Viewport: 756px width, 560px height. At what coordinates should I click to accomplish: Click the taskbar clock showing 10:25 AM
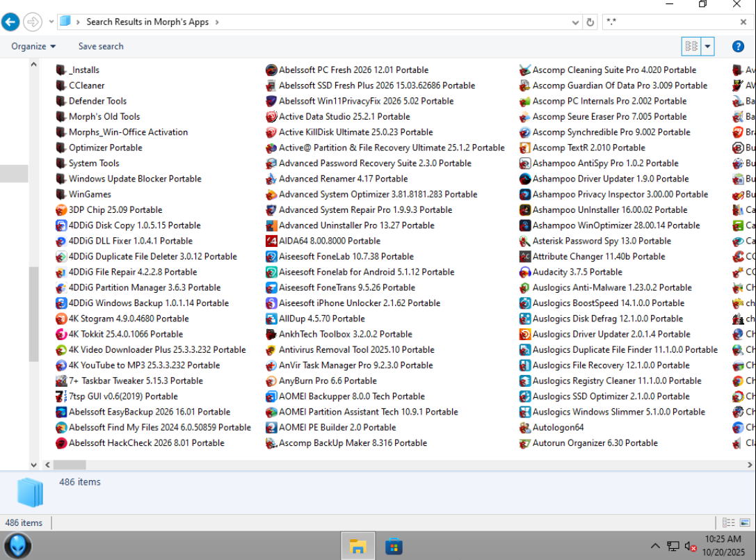click(x=723, y=546)
